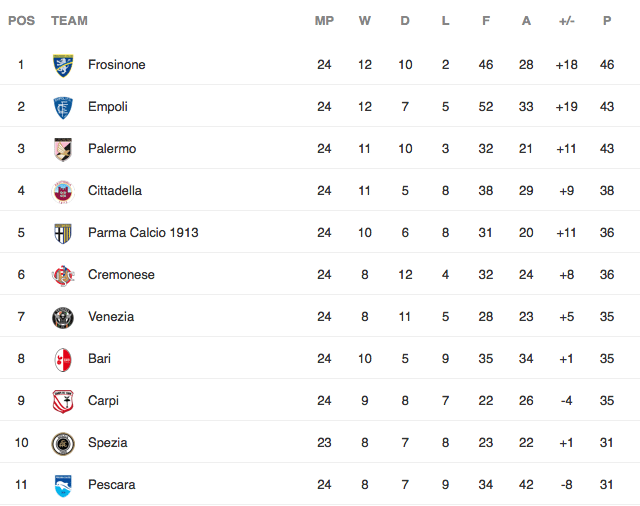Click the Frosinone club crest icon
This screenshot has width=640, height=506.
63,65
